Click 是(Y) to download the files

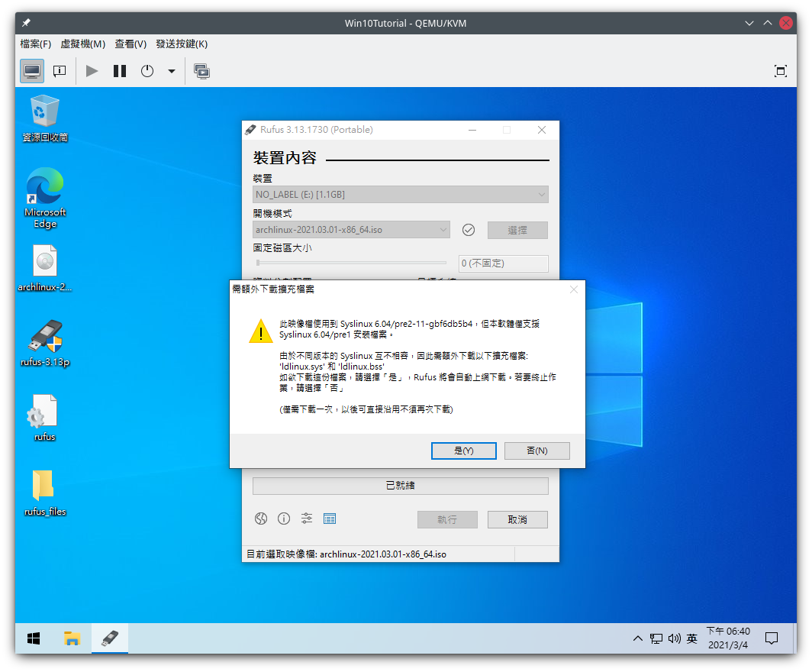coord(463,451)
